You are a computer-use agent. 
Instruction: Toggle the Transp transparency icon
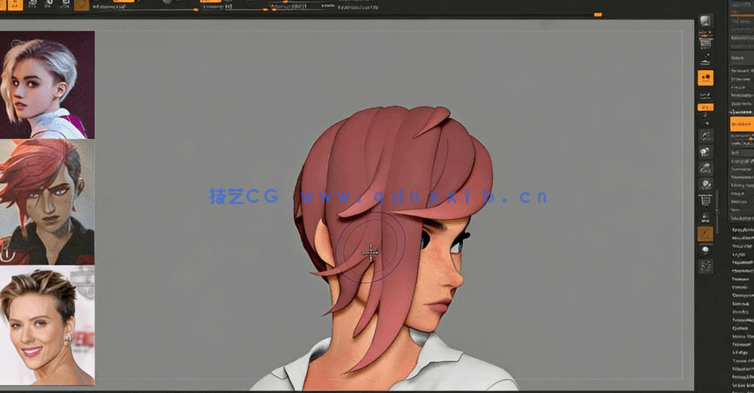point(705,217)
